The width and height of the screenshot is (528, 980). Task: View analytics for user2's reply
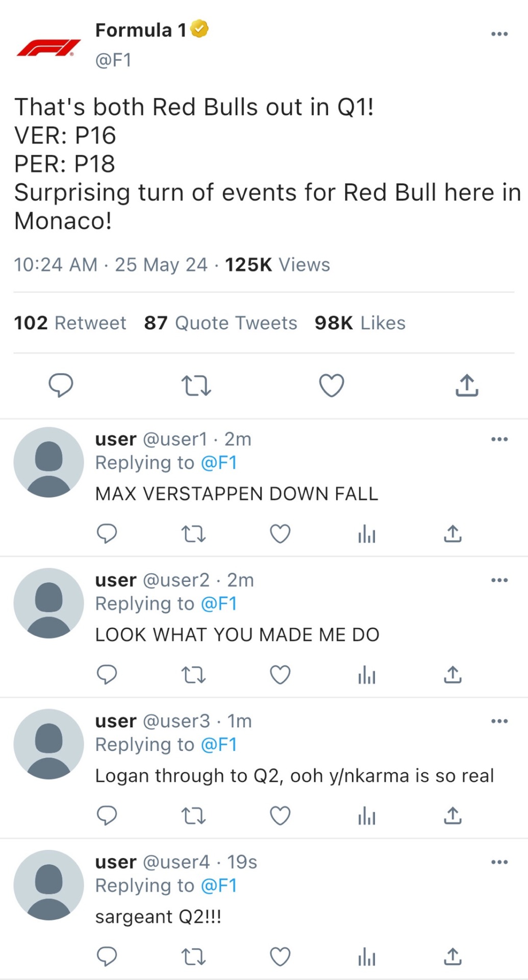tap(367, 675)
